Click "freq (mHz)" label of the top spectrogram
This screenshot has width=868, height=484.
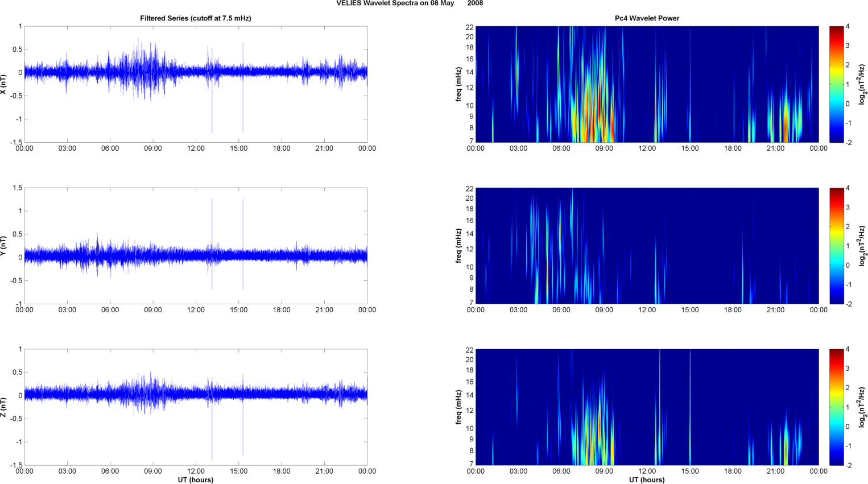[458, 84]
